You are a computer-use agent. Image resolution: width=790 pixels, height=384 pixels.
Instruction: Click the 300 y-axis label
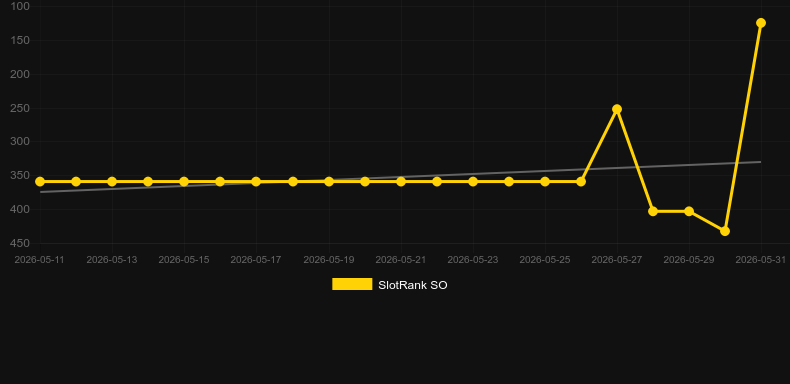pyautogui.click(x=20, y=142)
